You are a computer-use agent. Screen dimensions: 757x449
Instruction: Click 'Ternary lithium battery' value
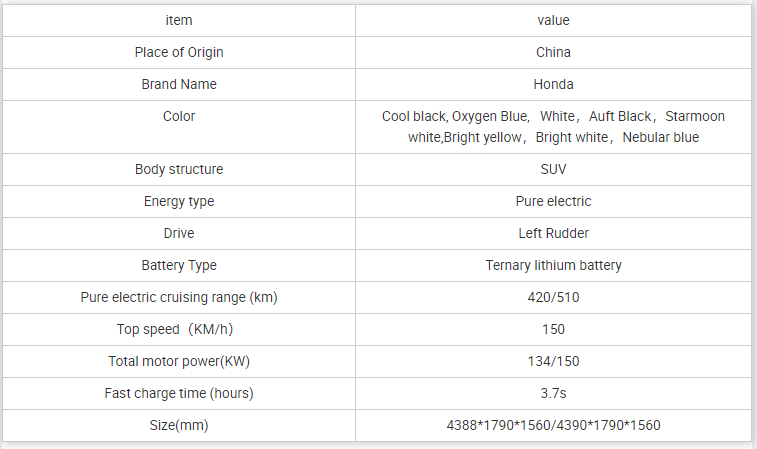click(553, 265)
